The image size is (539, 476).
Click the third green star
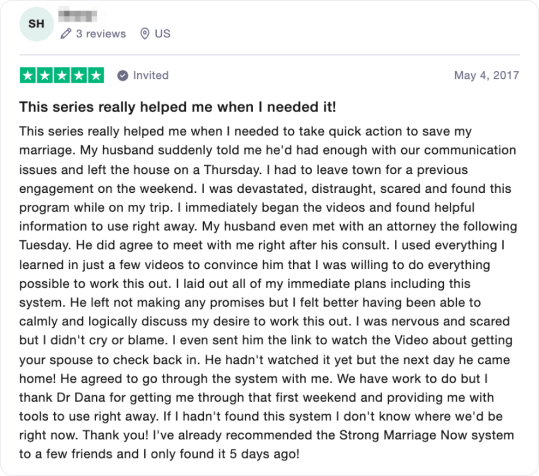[x=62, y=75]
